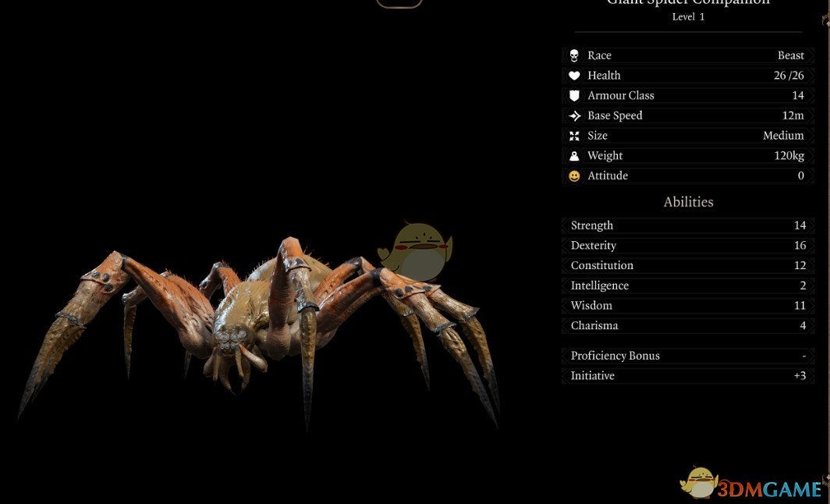
Task: Click the weight icon beside Weight
Action: 574,156
